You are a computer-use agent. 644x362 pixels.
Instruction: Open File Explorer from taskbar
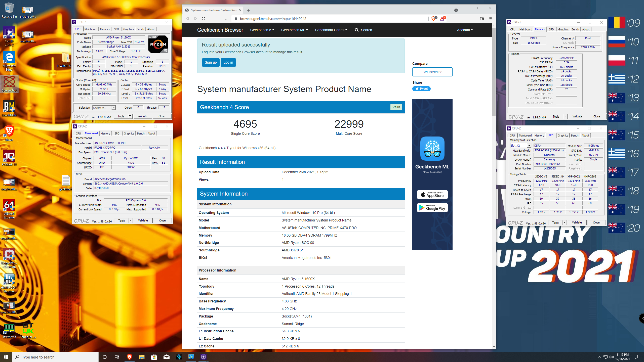click(x=142, y=357)
